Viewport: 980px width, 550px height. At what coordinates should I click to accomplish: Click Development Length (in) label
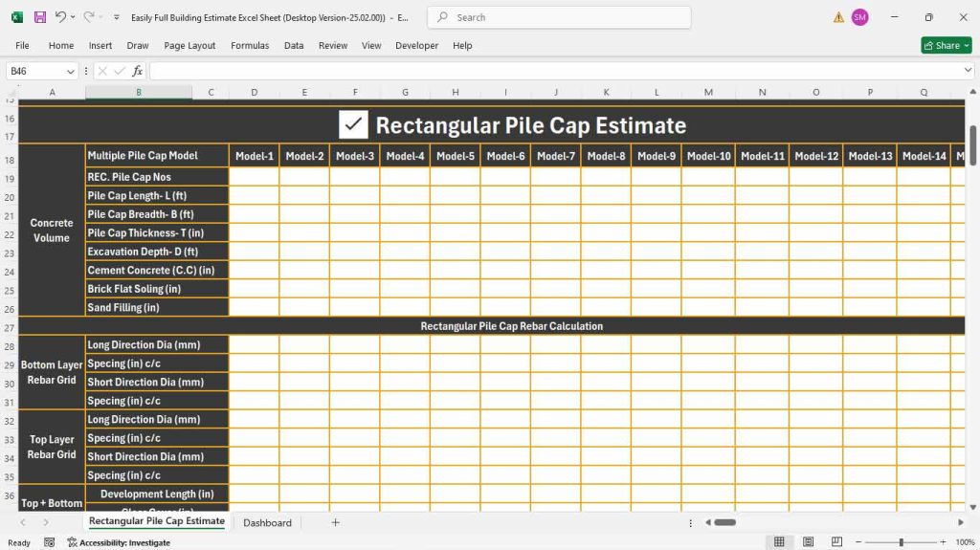pos(157,494)
